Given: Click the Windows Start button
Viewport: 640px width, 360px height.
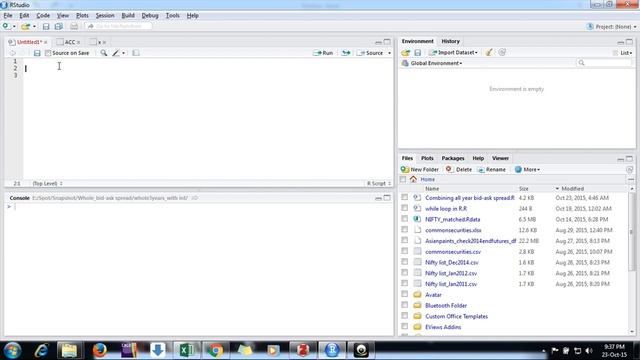Looking at the screenshot, I should (x=12, y=351).
